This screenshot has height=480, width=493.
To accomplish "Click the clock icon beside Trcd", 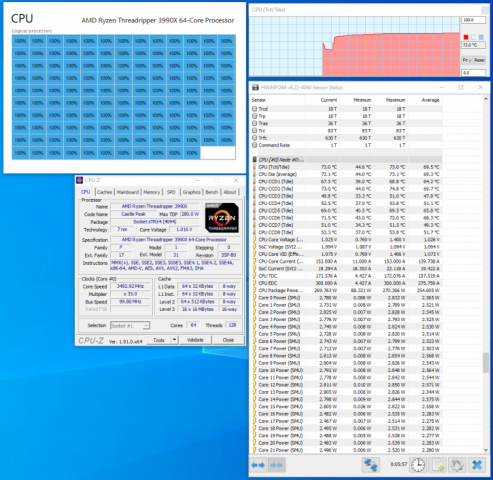I will coord(255,109).
